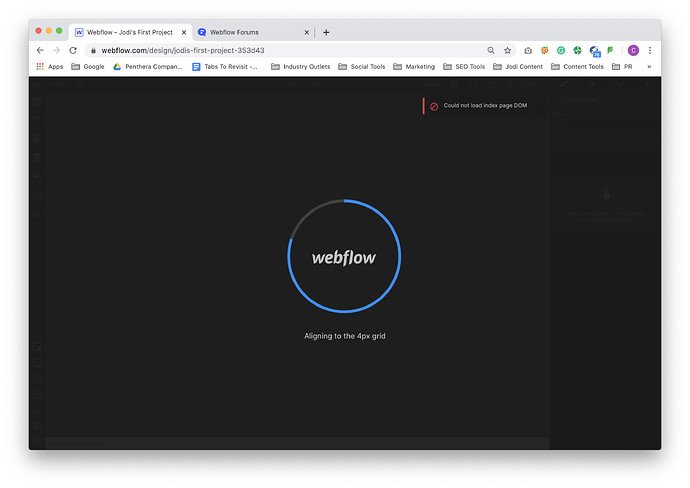
Task: Open the PR bookmarks folder
Action: tap(622, 66)
